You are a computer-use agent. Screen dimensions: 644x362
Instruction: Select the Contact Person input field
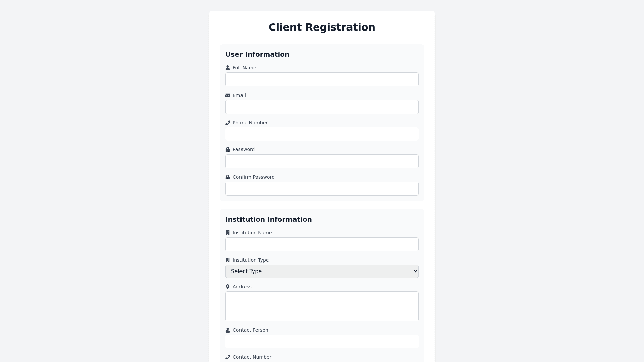pos(322,342)
